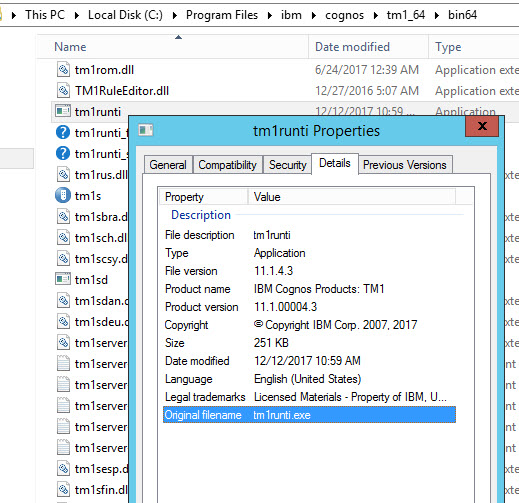Click the tm1s application icon

click(63, 196)
